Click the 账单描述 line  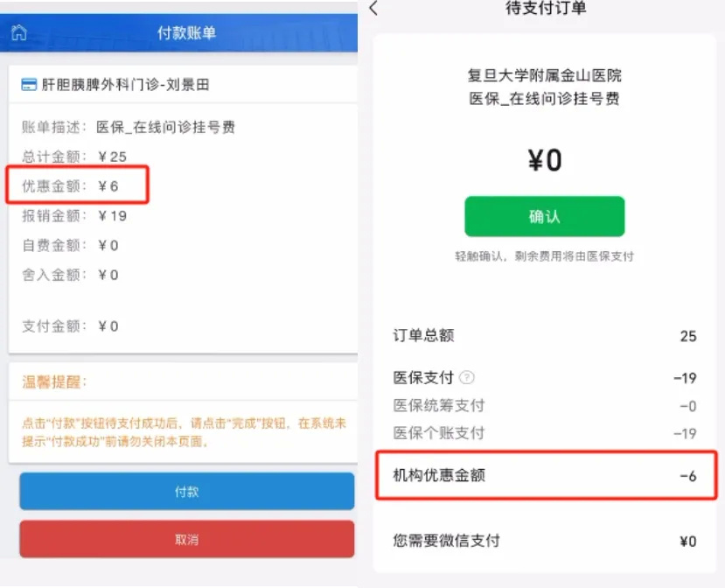pos(129,127)
